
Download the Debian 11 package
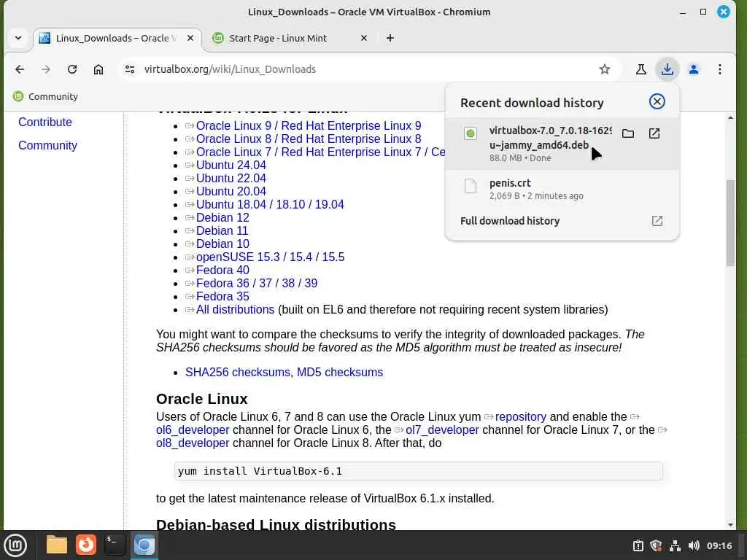[222, 231]
